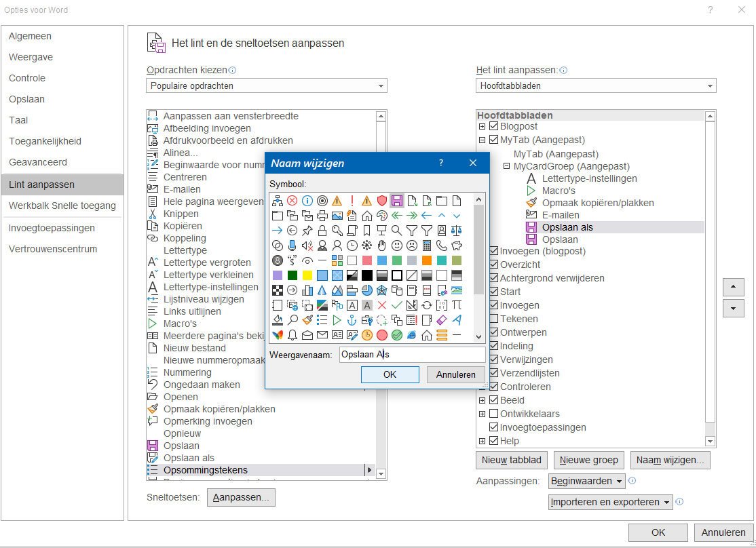The image size is (756, 548).
Task: Pick the pi symbol
Action: pyautogui.click(x=457, y=305)
